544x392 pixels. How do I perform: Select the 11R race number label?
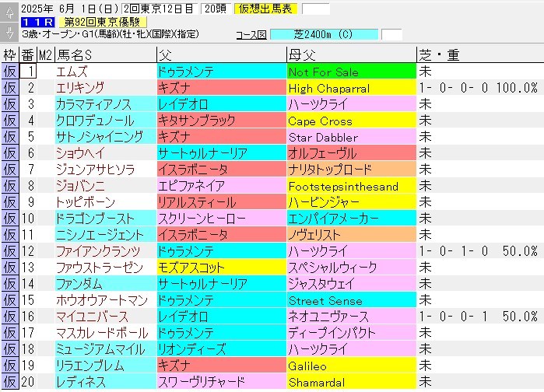coord(37,23)
